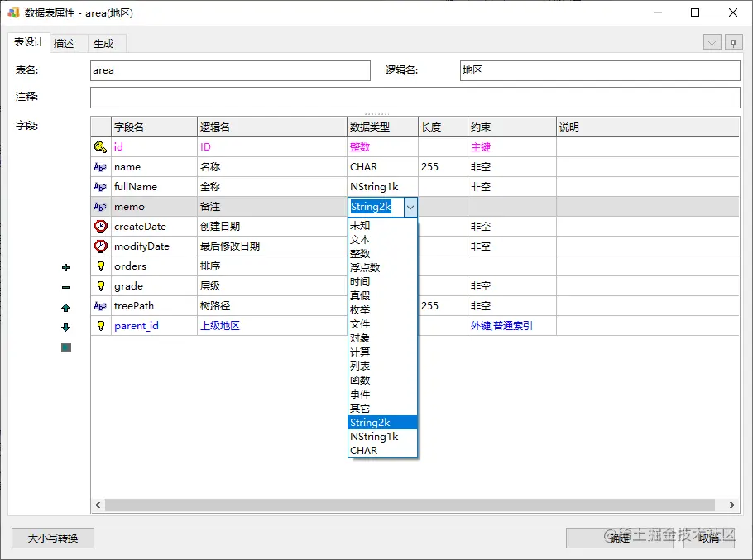The height and width of the screenshot is (560, 753).
Task: Click the 外键,普通索引 constraint cell
Action: (x=512, y=326)
